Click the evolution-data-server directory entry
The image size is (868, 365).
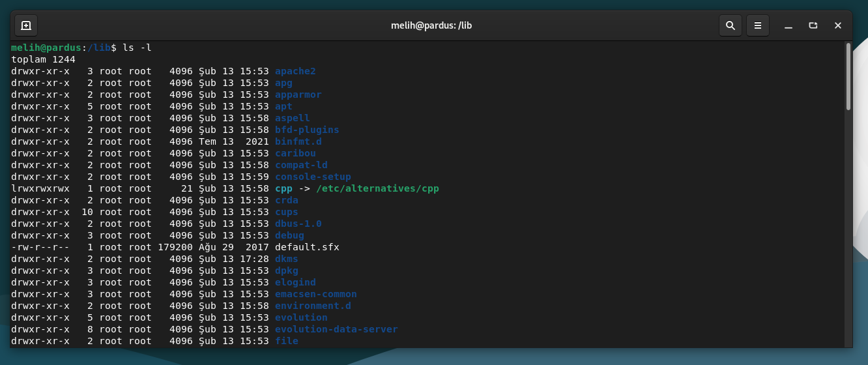pyautogui.click(x=336, y=329)
